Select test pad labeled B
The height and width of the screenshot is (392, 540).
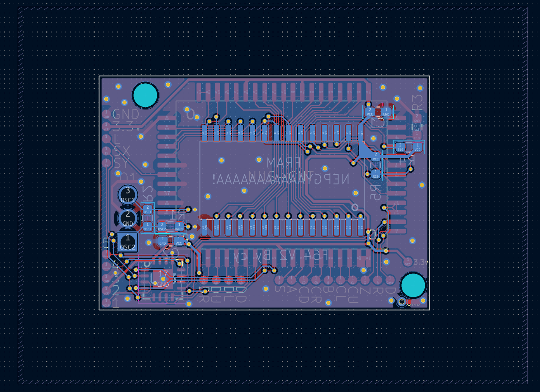click(328, 280)
